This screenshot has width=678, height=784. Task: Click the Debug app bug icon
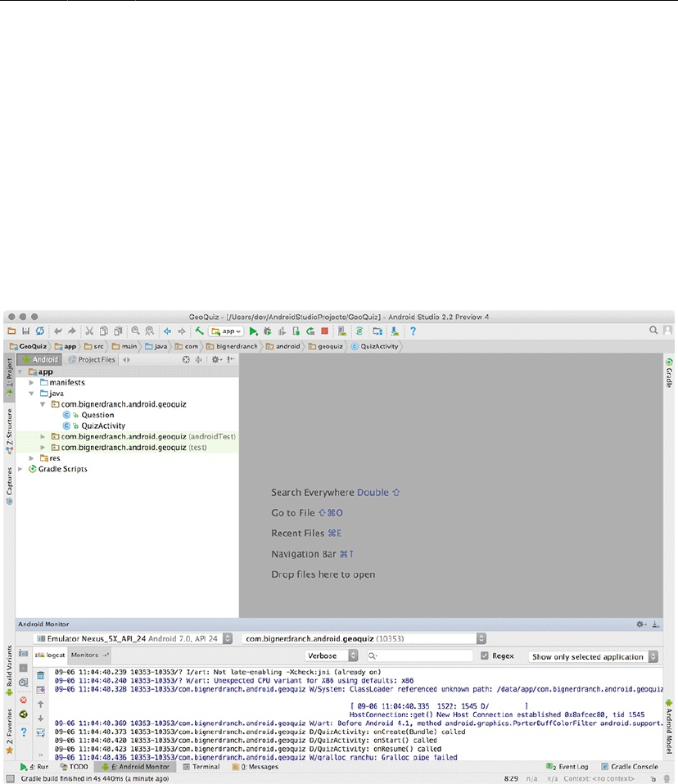267,331
